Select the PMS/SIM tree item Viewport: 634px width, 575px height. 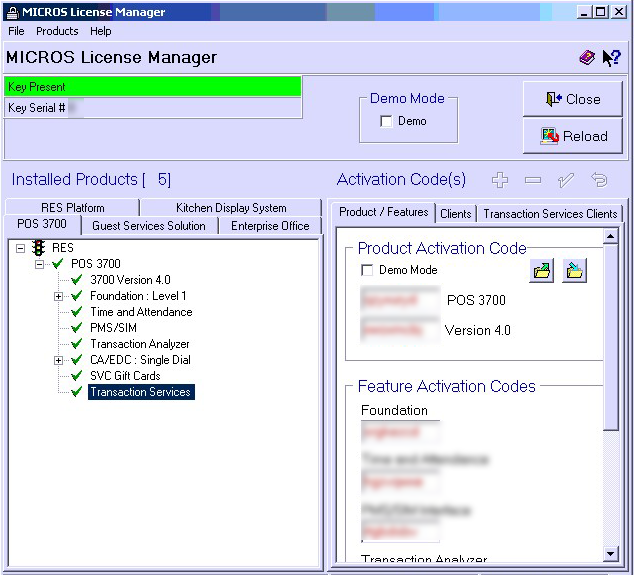(114, 328)
